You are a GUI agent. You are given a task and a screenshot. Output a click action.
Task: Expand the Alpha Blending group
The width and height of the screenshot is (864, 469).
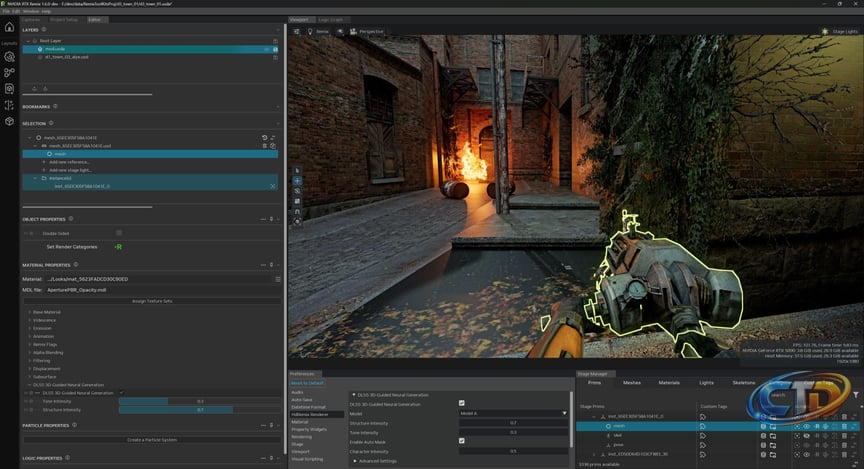(x=29, y=352)
